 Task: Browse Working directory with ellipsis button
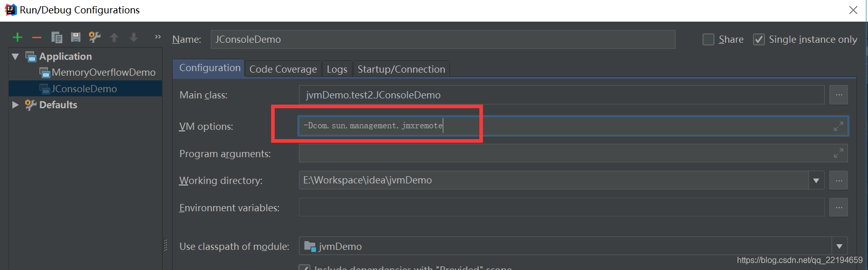(x=839, y=180)
